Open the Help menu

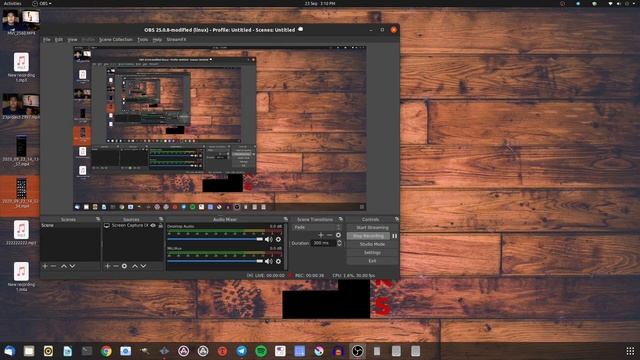157,40
